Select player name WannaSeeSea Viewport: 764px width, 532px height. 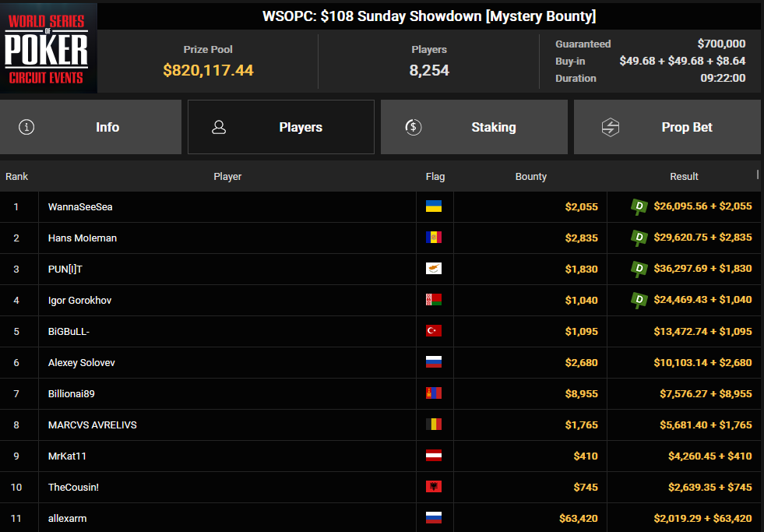coord(80,206)
